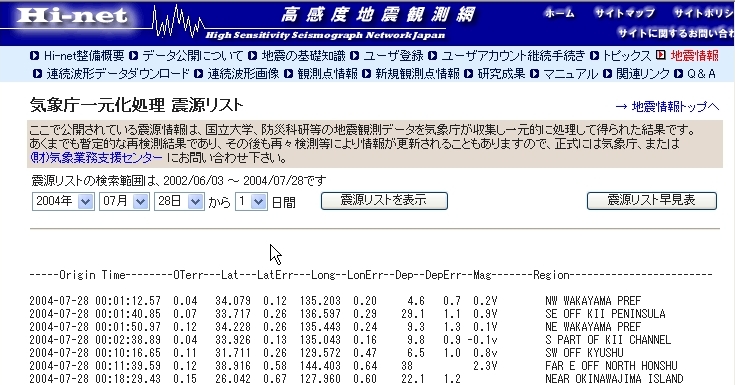
Task: Open the number-of-days dropdown showing 1
Action: (251, 202)
